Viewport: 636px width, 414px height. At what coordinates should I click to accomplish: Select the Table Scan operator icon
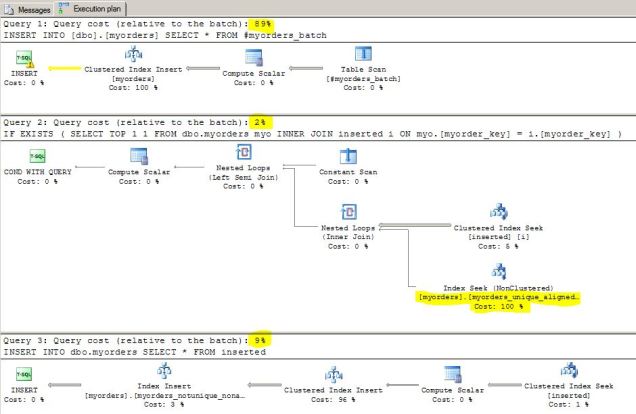(363, 54)
